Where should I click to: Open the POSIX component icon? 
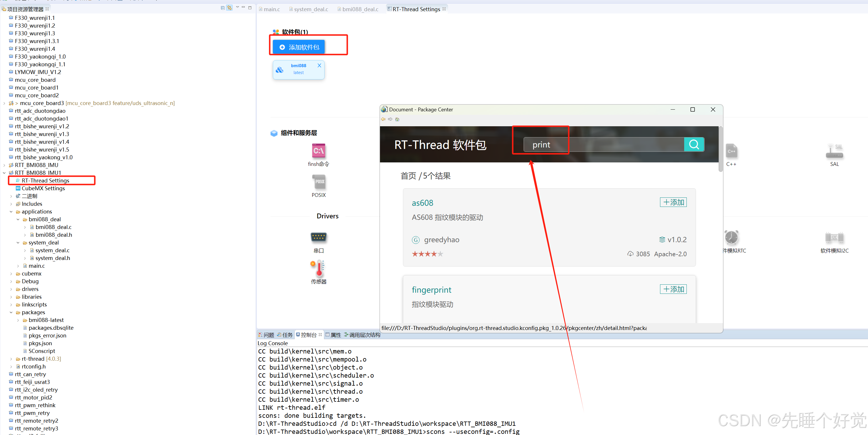click(319, 182)
